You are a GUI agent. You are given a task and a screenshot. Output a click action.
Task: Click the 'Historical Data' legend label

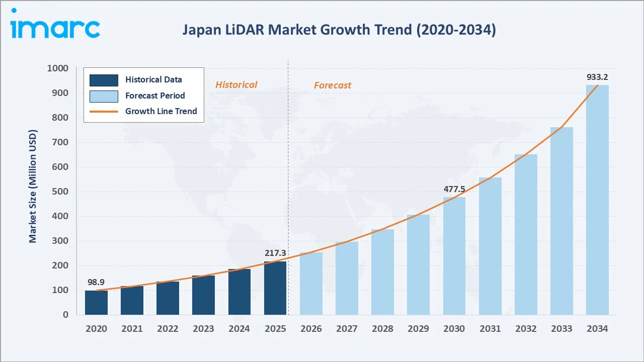click(x=153, y=79)
